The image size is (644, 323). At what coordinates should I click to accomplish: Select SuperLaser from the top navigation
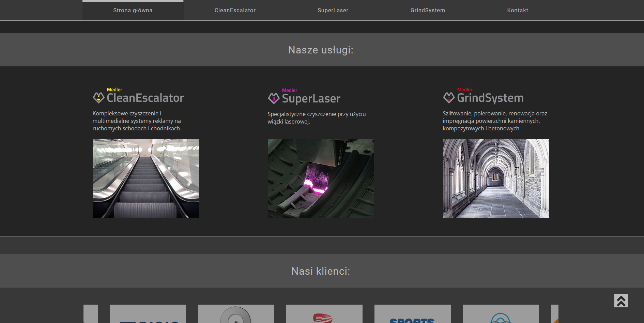[x=333, y=11]
